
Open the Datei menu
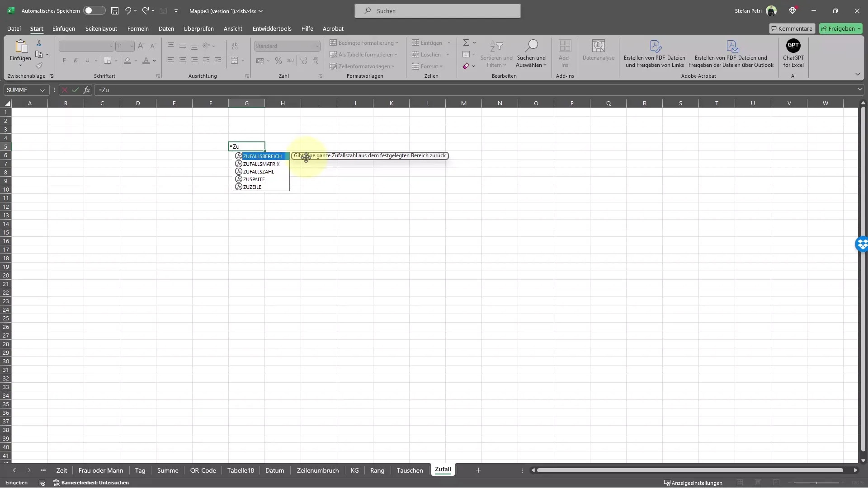click(14, 28)
